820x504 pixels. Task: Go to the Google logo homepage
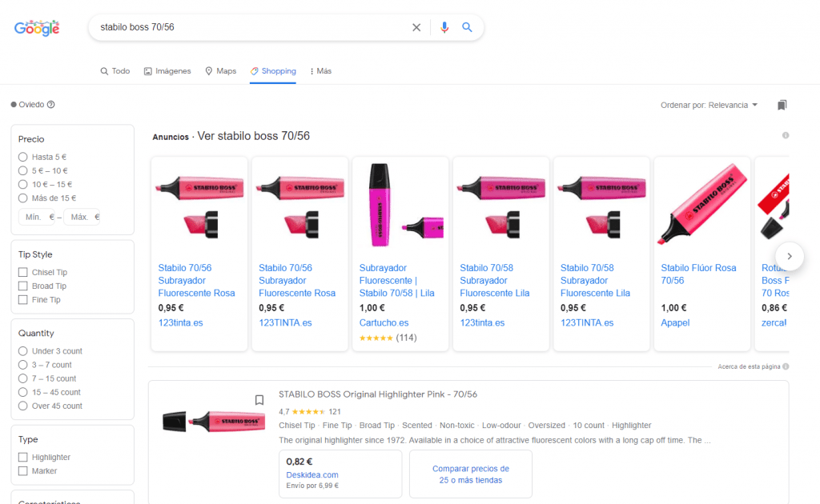[37, 28]
